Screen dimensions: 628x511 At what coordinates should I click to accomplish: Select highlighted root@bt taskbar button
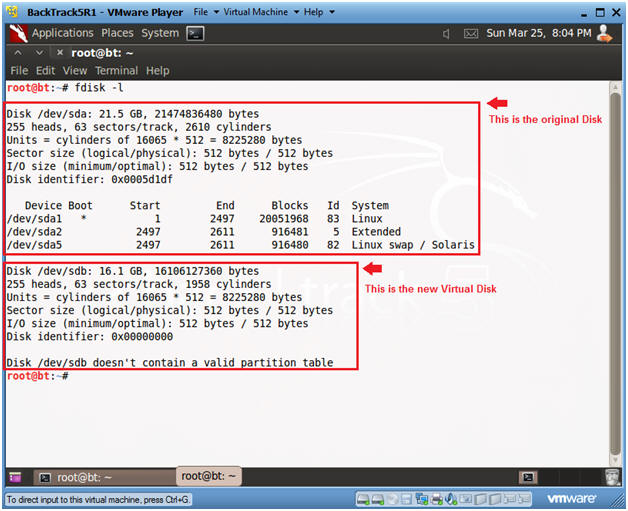(x=209, y=476)
